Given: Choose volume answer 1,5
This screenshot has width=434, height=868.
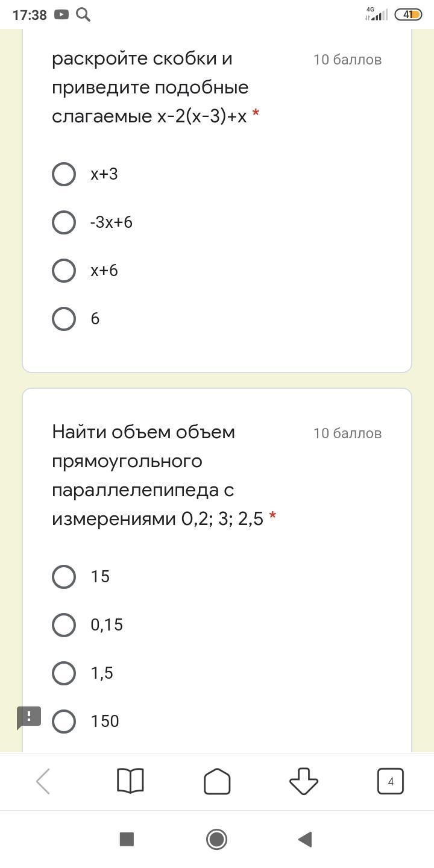Looking at the screenshot, I should (64, 673).
